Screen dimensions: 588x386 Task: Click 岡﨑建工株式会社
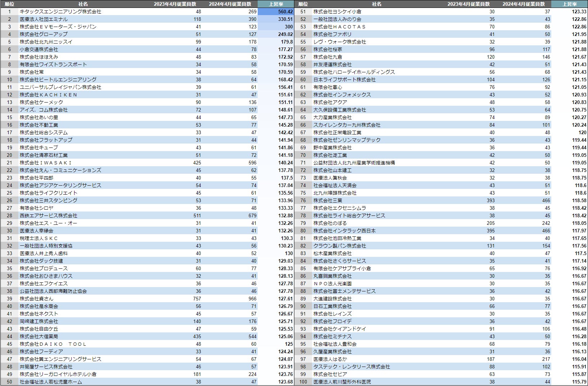pyautogui.click(x=39, y=321)
